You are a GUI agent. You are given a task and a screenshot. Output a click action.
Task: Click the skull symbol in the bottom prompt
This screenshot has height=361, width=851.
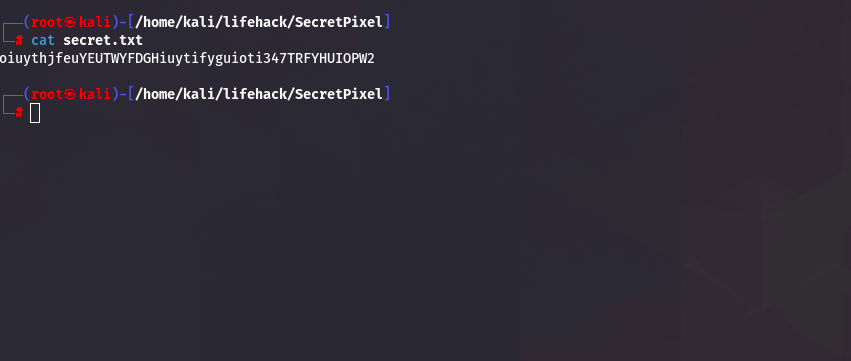click(x=70, y=95)
